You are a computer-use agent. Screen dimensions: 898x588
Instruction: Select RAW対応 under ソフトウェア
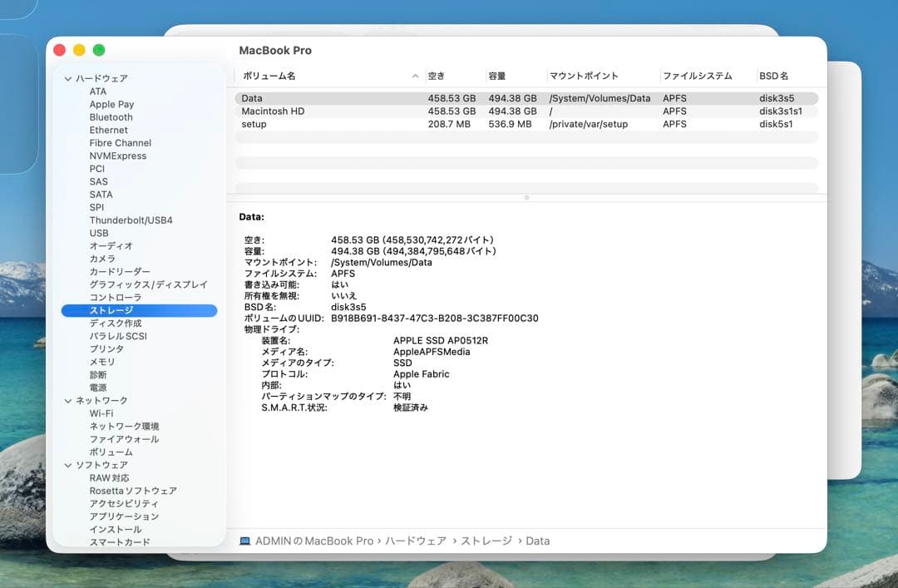(x=110, y=478)
